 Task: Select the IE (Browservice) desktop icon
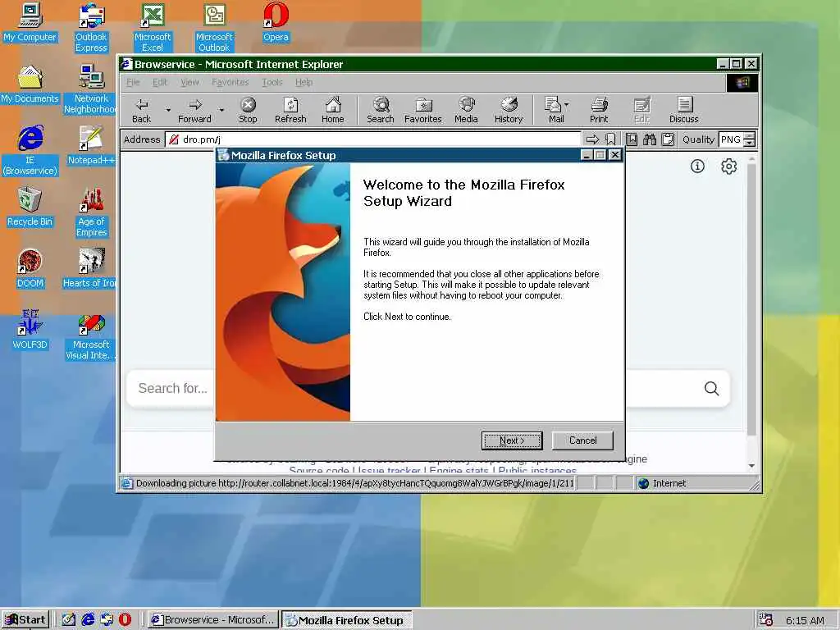pos(30,151)
